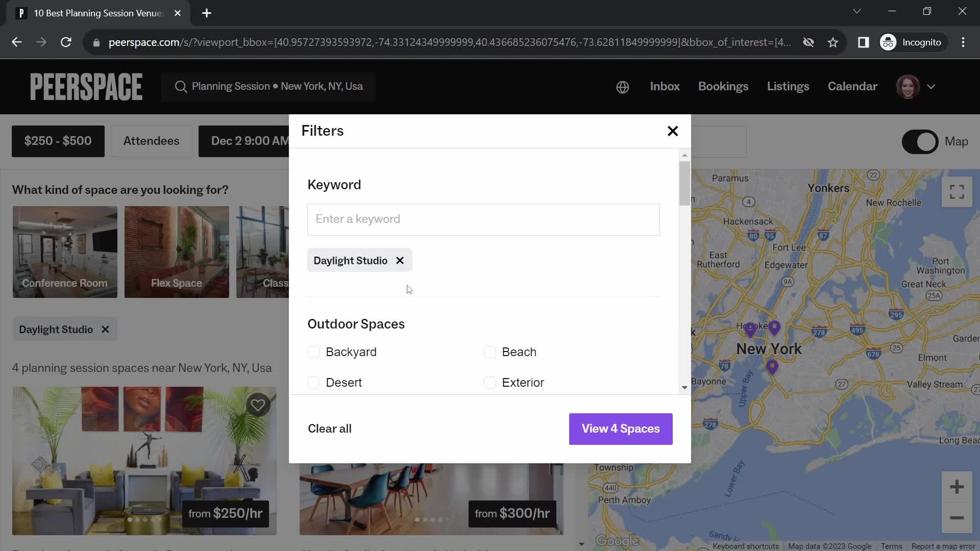Close the Filters modal dialog
The width and height of the screenshot is (980, 551).
[672, 131]
